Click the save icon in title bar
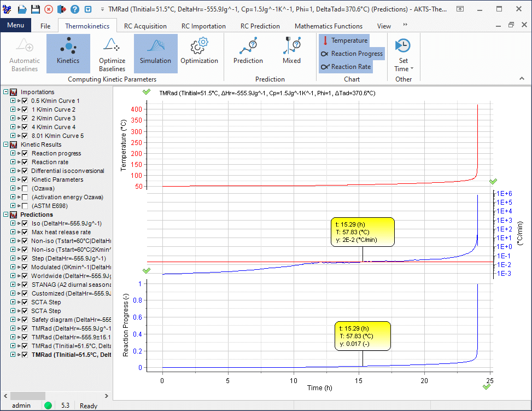 click(35, 10)
